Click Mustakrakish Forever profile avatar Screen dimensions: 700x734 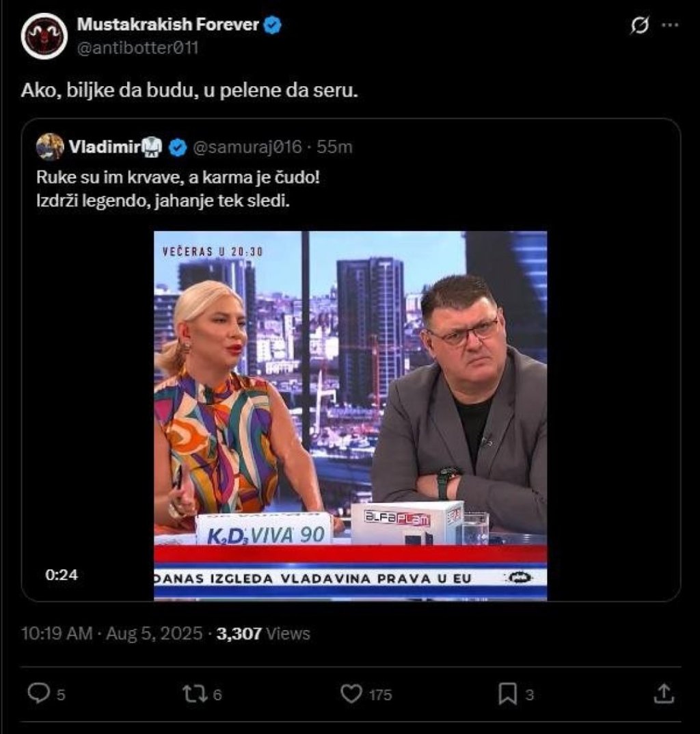click(x=44, y=36)
